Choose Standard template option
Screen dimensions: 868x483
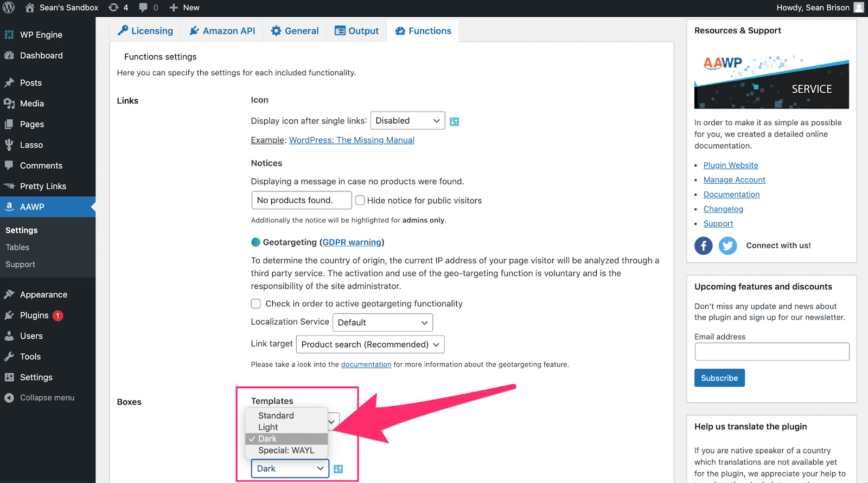coord(286,416)
